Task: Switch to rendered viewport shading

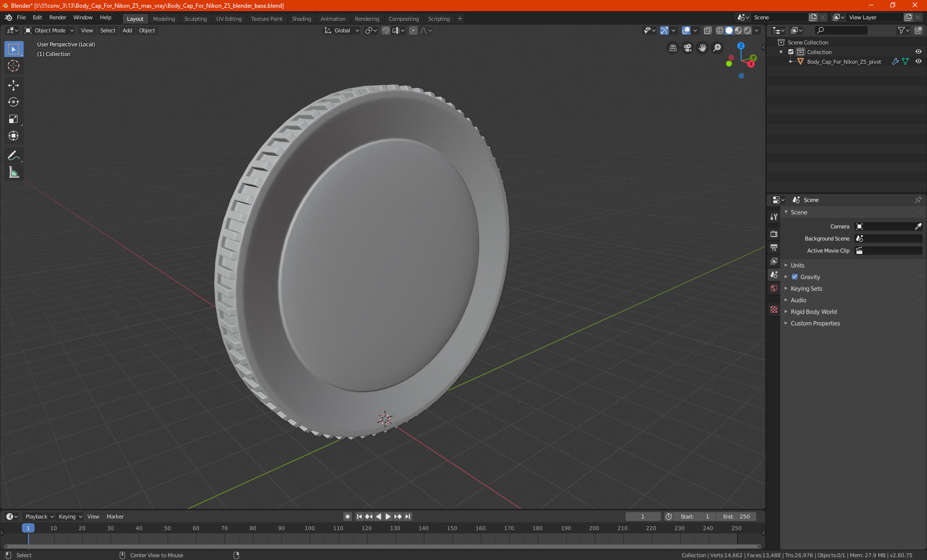Action: (747, 30)
